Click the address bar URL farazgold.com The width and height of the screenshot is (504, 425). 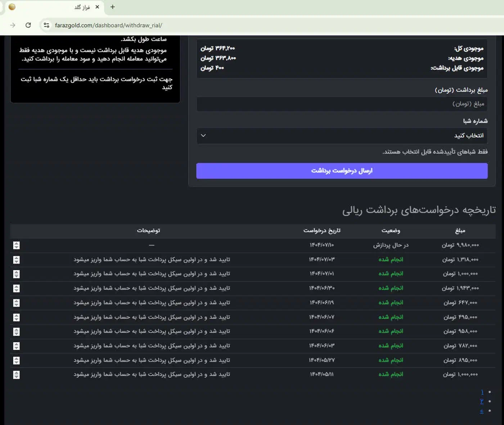[108, 25]
